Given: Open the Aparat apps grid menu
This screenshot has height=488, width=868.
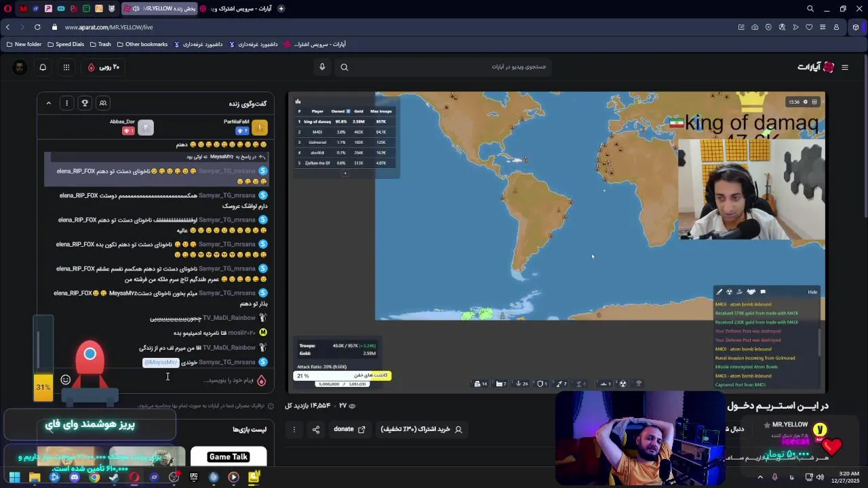Looking at the screenshot, I should click(x=66, y=67).
